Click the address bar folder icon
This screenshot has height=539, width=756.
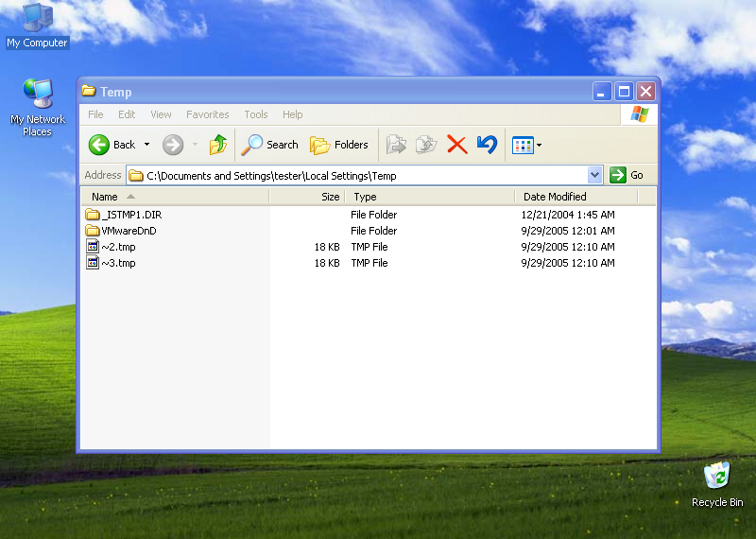click(x=136, y=176)
